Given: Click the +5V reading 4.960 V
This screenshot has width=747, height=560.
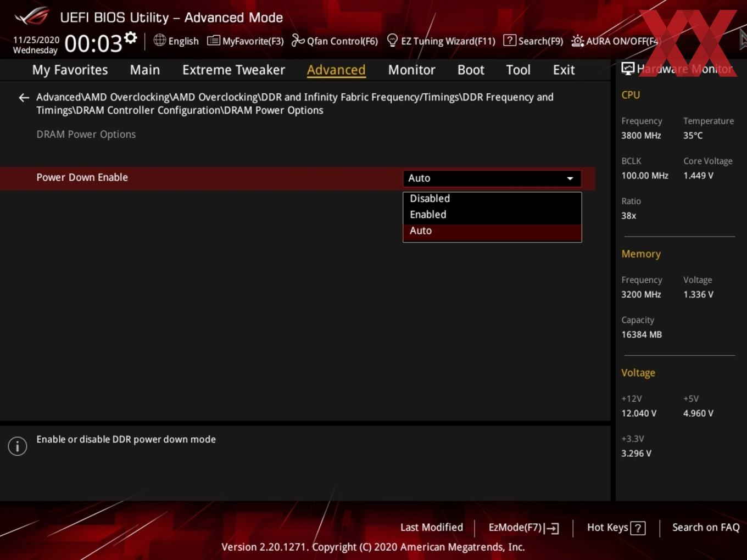Looking at the screenshot, I should click(x=698, y=413).
